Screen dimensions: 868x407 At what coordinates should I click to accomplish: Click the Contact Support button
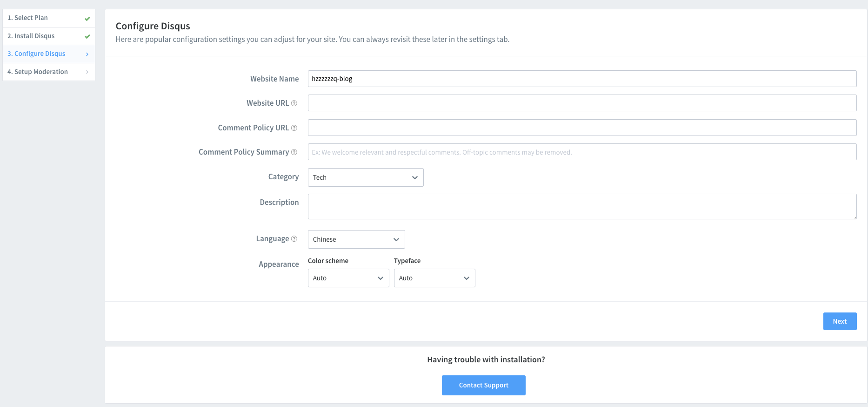pyautogui.click(x=484, y=385)
